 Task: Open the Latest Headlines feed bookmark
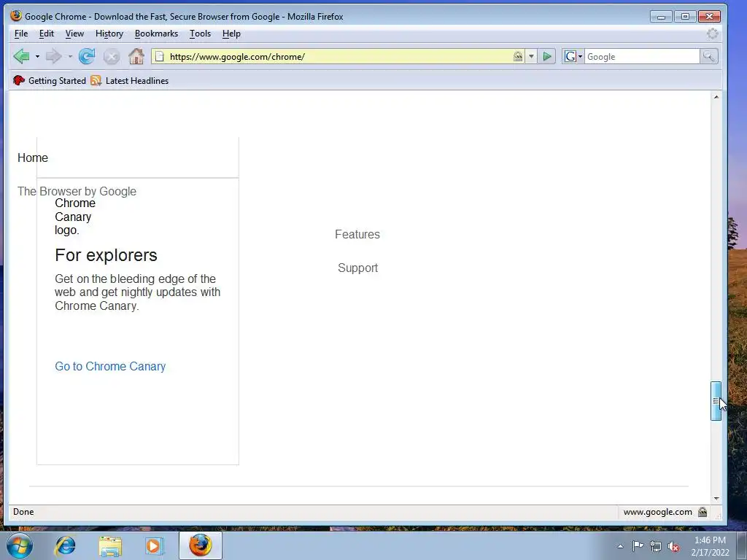point(130,81)
